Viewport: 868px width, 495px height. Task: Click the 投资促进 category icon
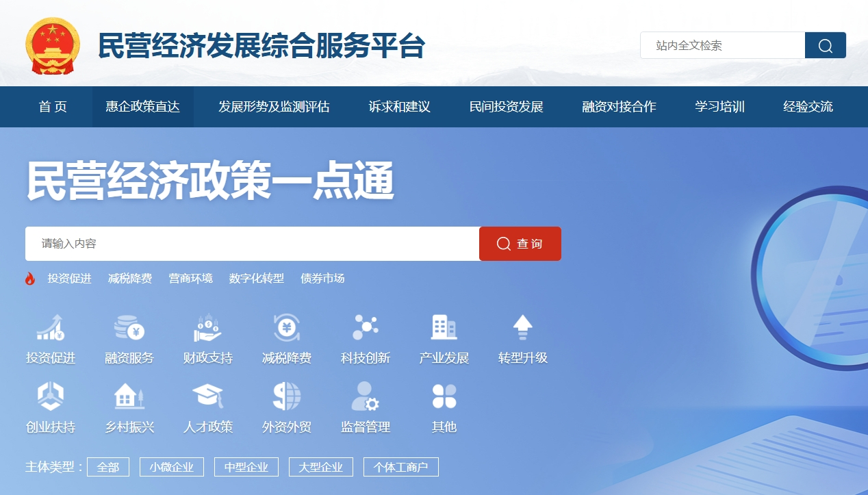coord(51,328)
